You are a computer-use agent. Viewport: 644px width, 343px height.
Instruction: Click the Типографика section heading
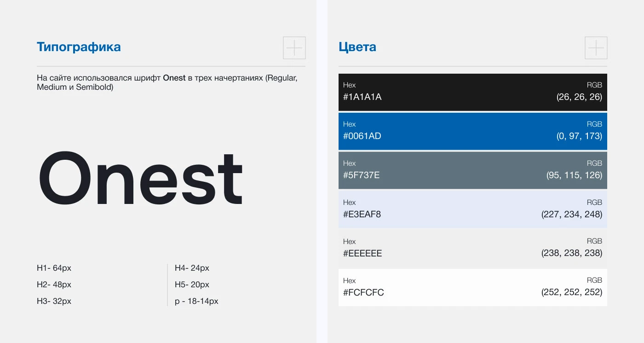click(x=79, y=47)
